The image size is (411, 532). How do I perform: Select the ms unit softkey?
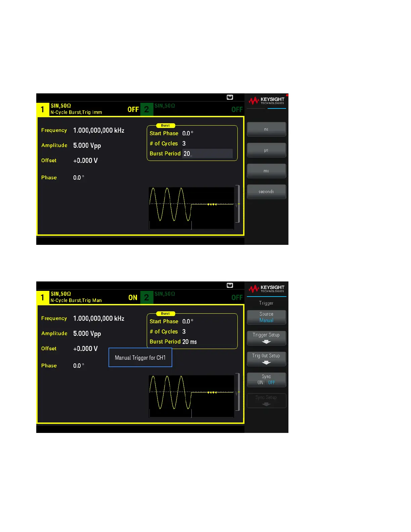266,171
